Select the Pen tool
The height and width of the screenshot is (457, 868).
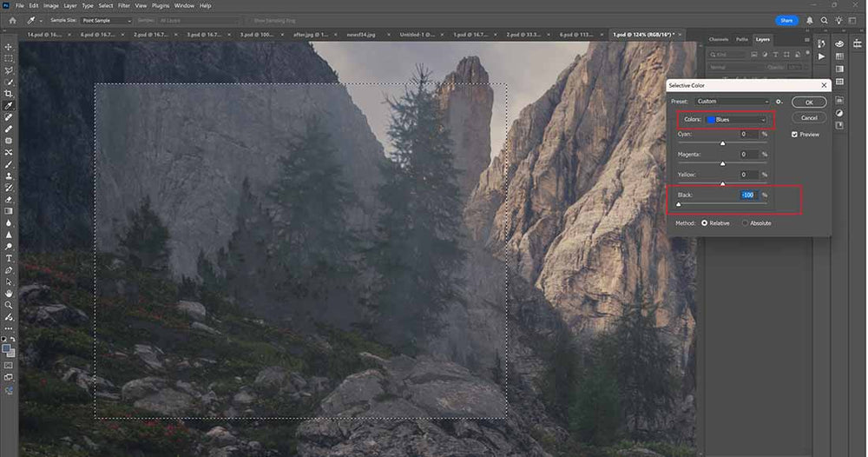9,270
